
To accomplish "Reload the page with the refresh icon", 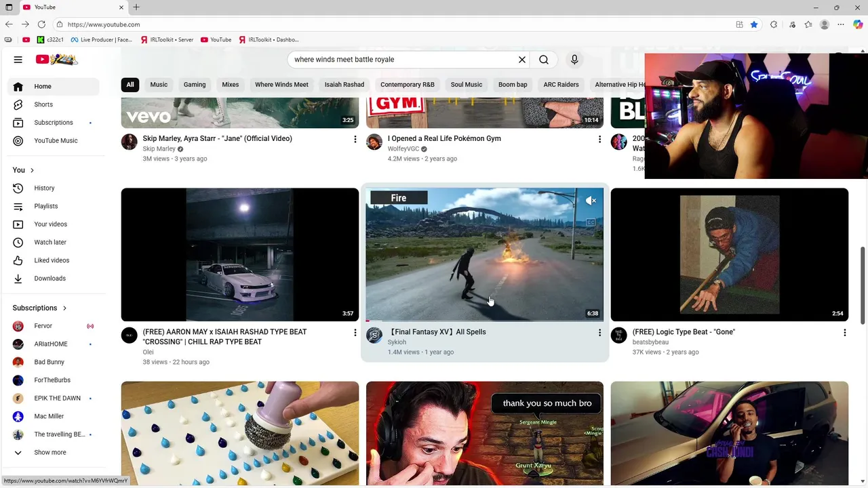I will tap(41, 24).
